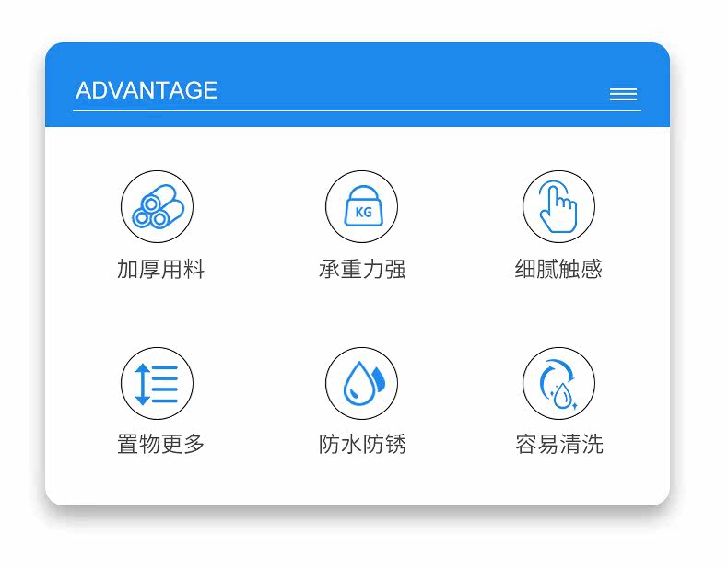Image resolution: width=728 pixels, height=569 pixels.
Task: Click the 防水防锈 label
Action: 362,445
